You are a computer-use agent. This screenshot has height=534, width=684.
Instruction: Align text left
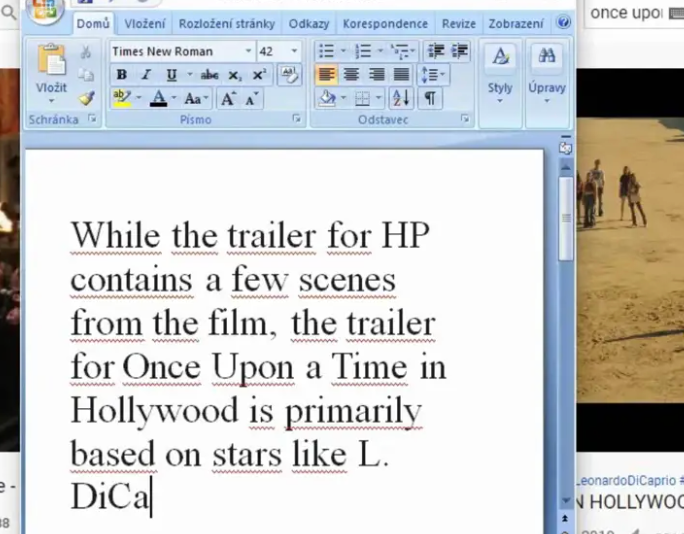click(x=326, y=75)
